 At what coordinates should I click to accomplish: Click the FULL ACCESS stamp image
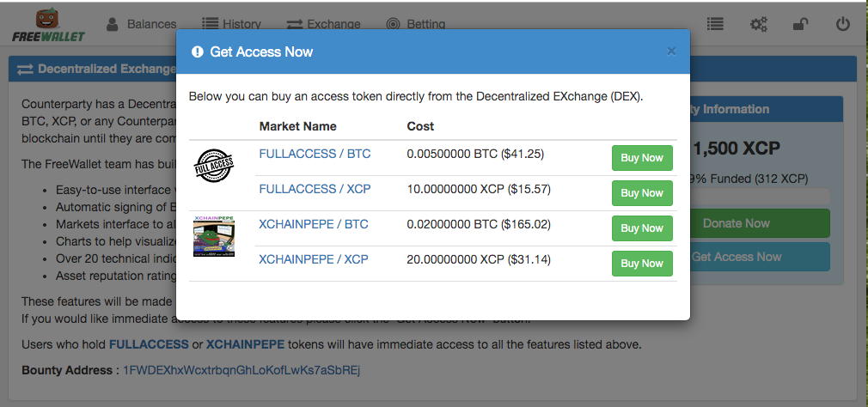tap(214, 166)
